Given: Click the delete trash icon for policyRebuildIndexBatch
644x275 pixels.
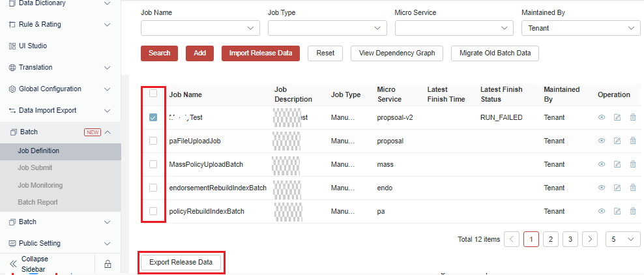Looking at the screenshot, I should pos(632,211).
